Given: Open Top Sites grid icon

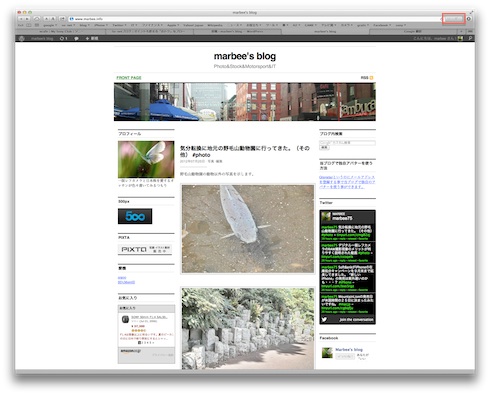Looking at the screenshot, I should 37,25.
